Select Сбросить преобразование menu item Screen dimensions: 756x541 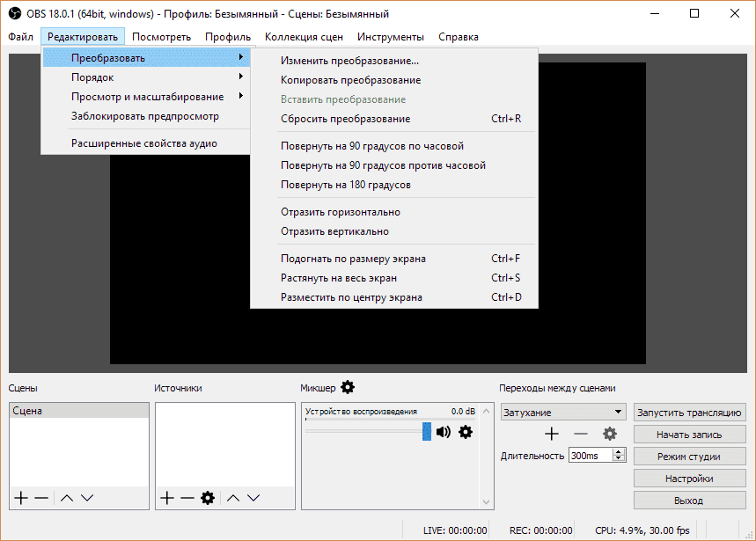click(x=345, y=119)
